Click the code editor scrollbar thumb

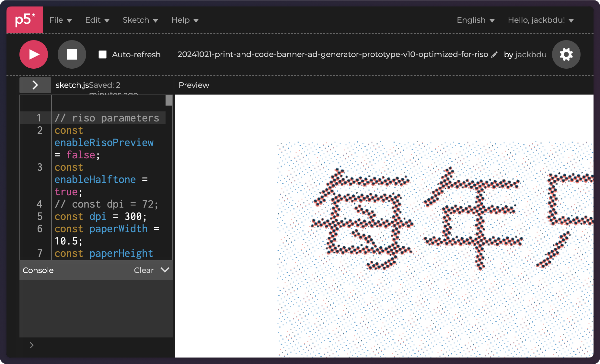click(169, 100)
